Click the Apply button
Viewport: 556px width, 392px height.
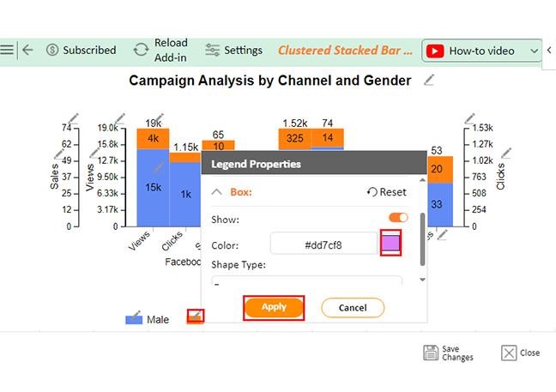(274, 307)
